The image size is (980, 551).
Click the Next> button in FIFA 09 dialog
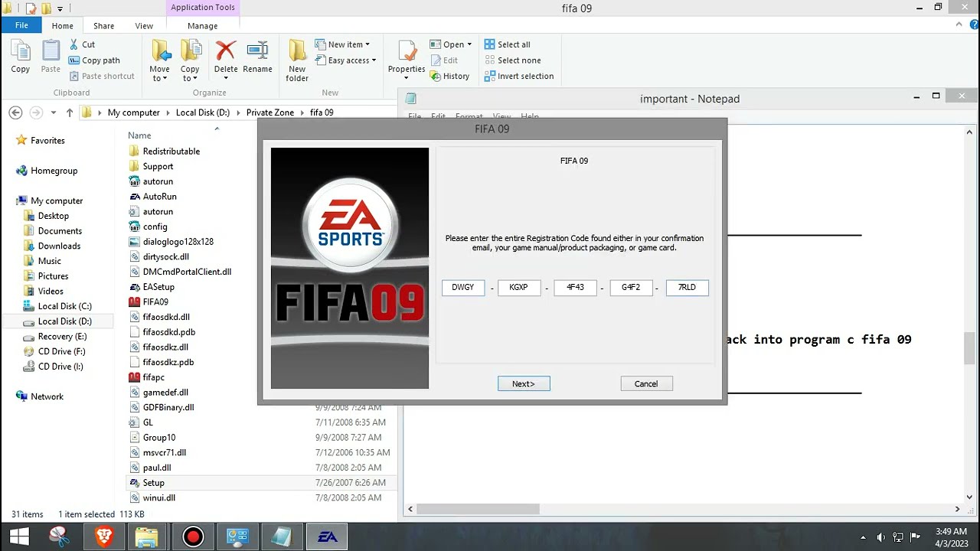pos(524,383)
